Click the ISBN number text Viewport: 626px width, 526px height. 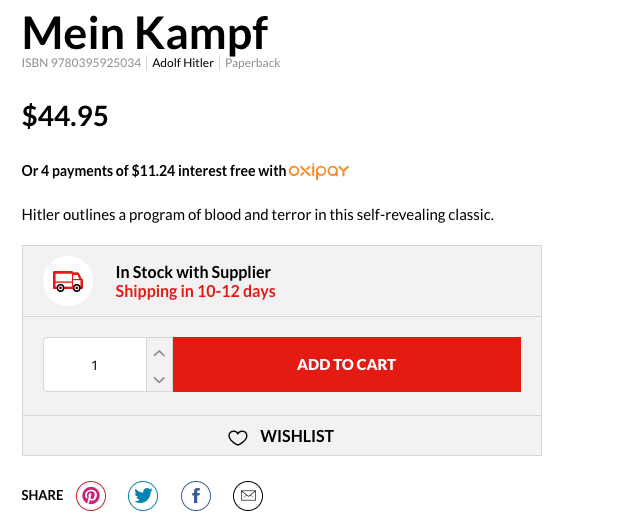[83, 63]
